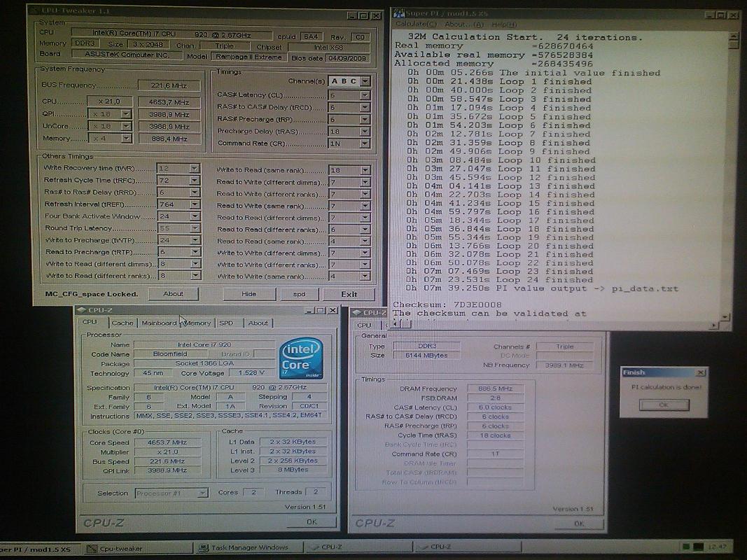747x560 pixels.
Task: Click the Hide button in CPU-Tweaker
Action: [x=249, y=294]
